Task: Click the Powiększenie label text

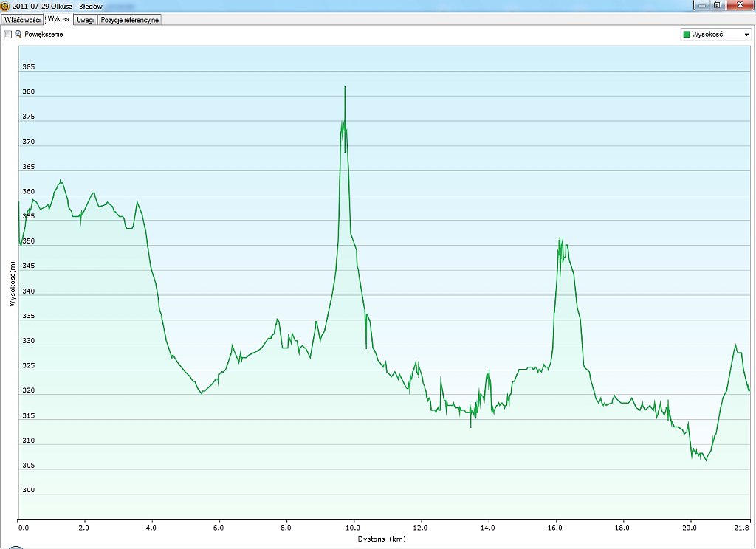Action: (x=44, y=35)
